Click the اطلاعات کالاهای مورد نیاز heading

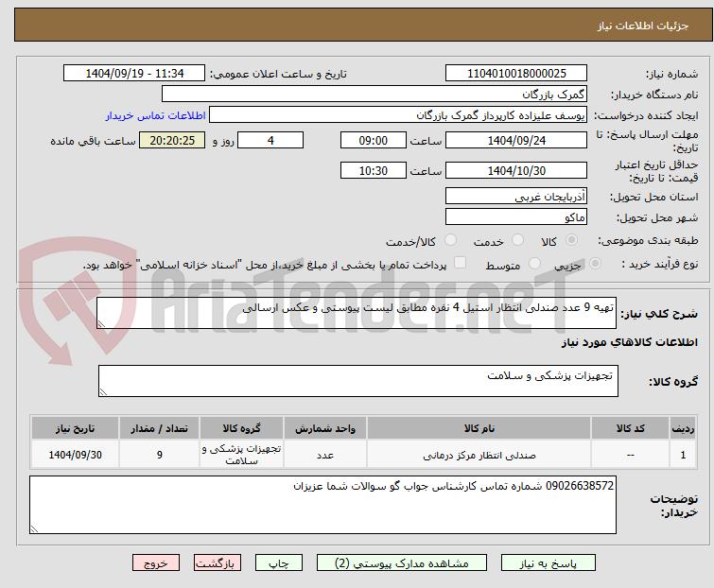(x=629, y=342)
